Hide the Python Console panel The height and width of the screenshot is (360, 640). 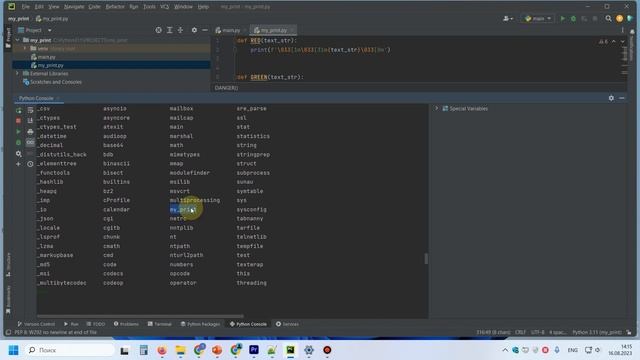coord(622,98)
